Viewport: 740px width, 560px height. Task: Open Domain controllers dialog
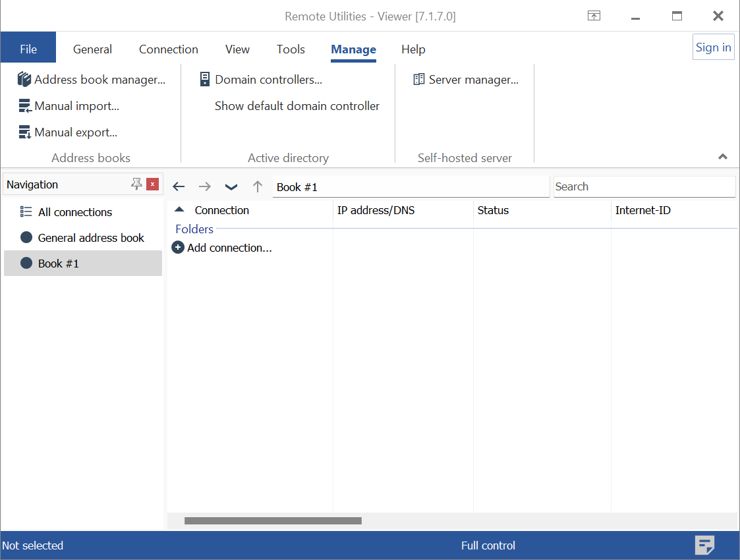pos(261,80)
